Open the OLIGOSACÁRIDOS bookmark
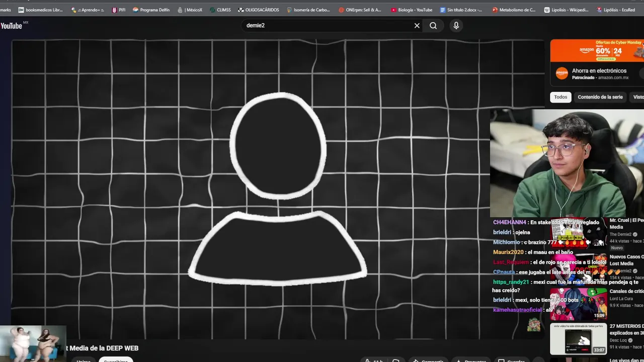Viewport: 644px width, 362px height. pos(259,10)
